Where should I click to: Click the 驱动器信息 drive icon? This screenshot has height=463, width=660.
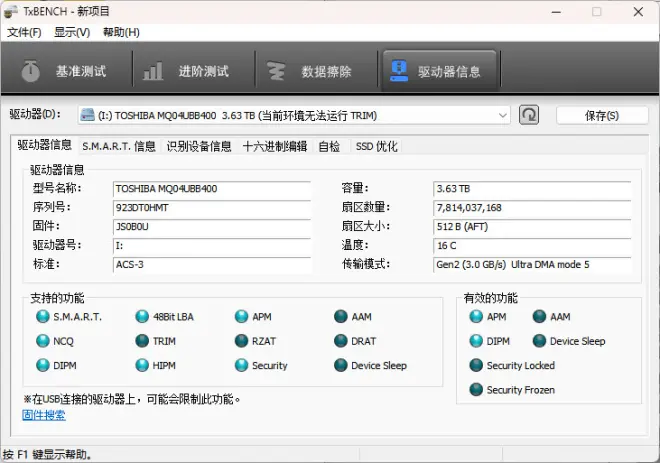(400, 72)
